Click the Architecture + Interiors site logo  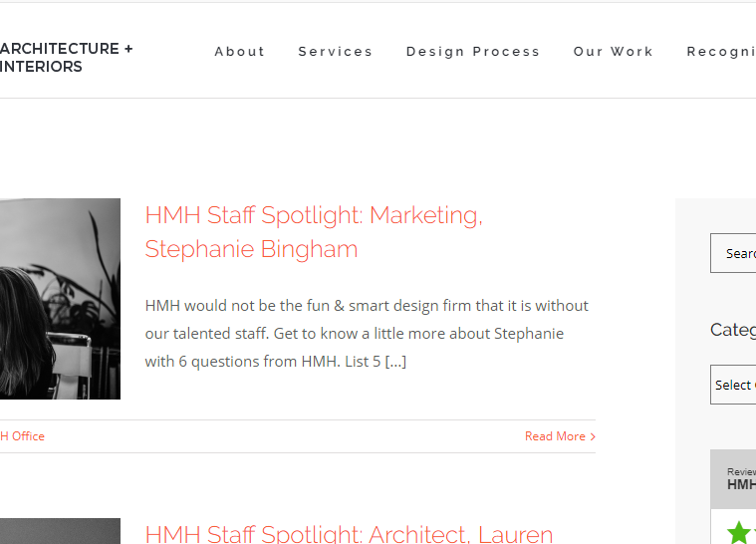pyautogui.click(x=66, y=58)
